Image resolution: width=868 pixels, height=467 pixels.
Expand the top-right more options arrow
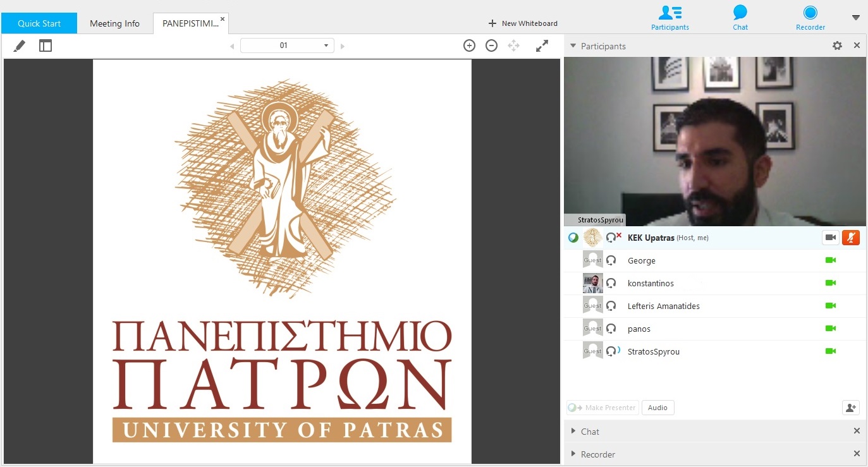pos(856,18)
